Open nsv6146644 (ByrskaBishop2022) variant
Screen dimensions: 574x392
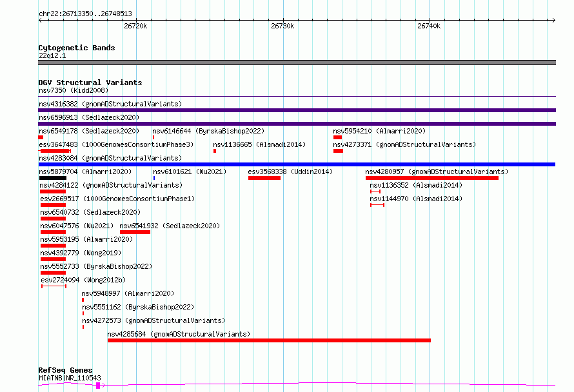pos(208,131)
